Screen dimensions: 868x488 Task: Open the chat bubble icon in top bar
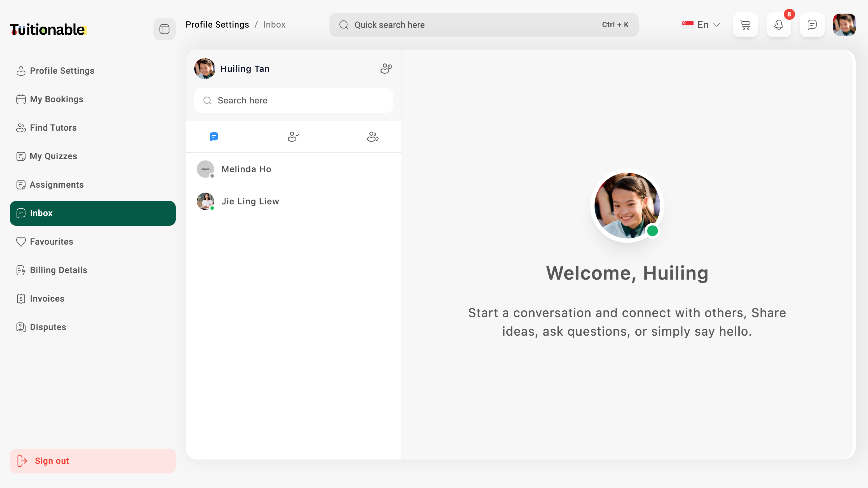pyautogui.click(x=812, y=25)
